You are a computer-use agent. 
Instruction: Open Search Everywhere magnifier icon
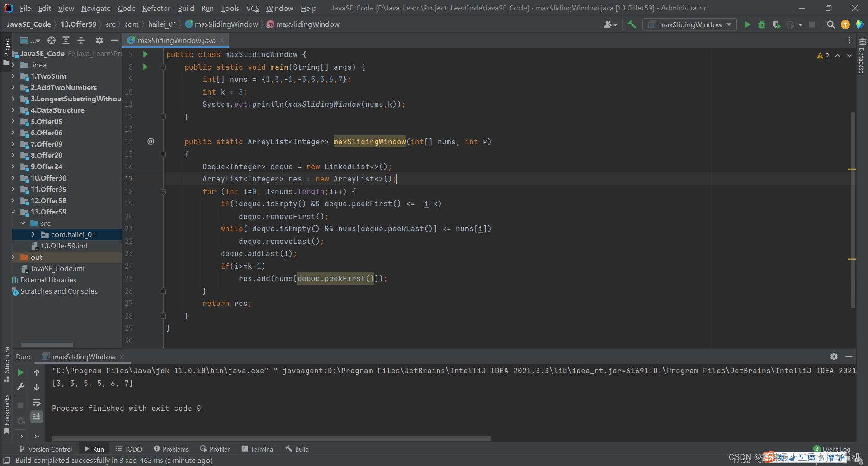[x=830, y=24]
